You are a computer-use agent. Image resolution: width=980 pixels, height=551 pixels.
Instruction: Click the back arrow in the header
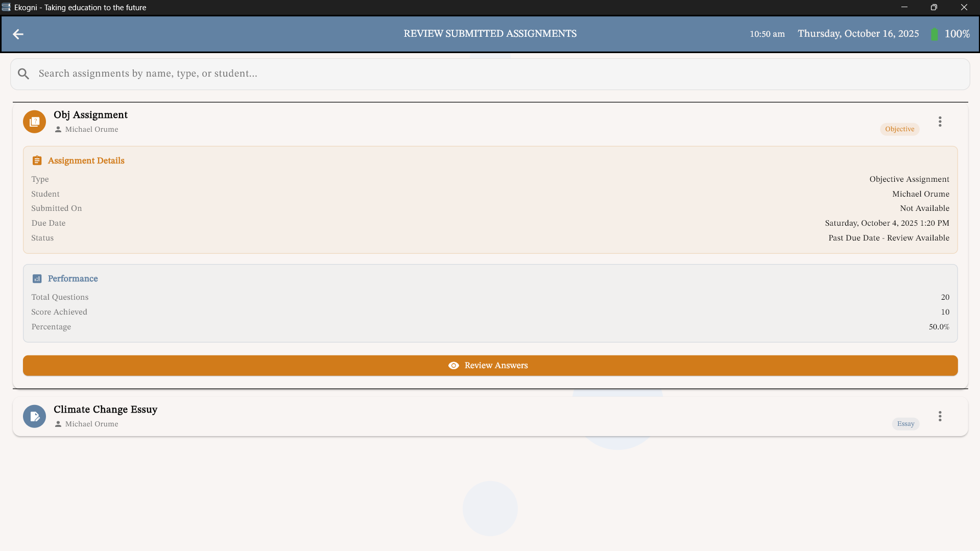[18, 34]
